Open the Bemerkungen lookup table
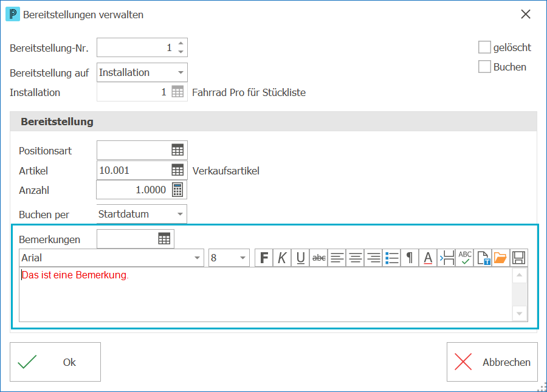 click(x=164, y=239)
